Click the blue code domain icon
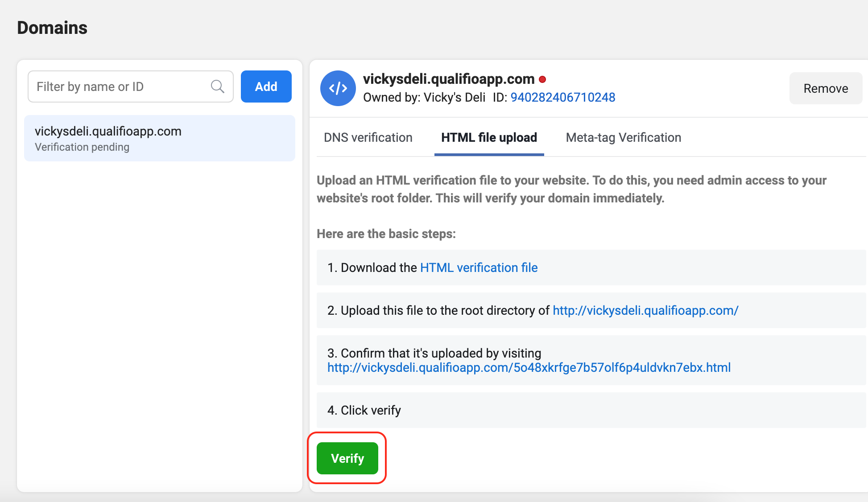Viewport: 868px width, 502px height. pos(338,88)
